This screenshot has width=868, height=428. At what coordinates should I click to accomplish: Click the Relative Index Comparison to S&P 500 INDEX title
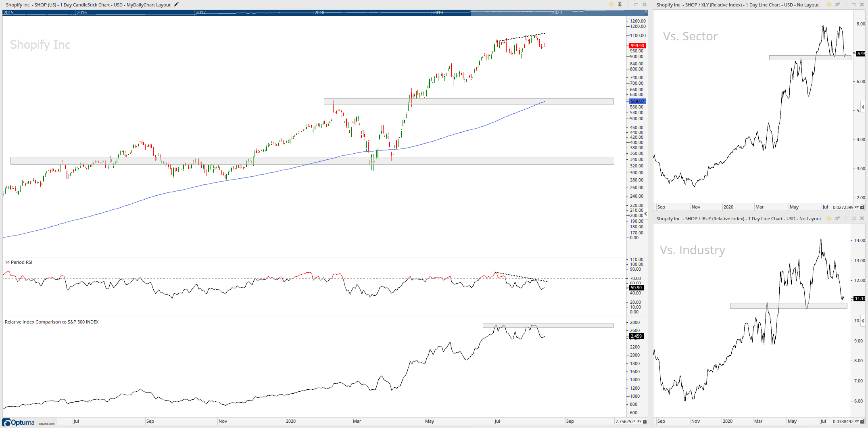click(x=52, y=322)
